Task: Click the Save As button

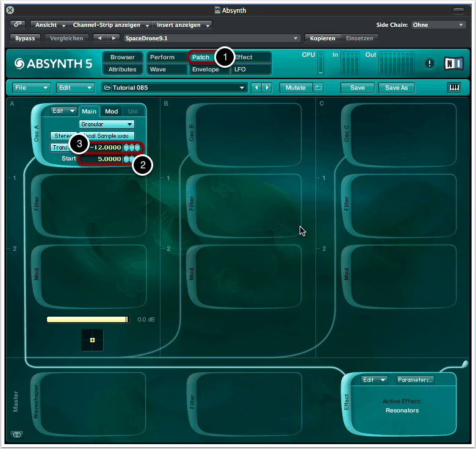Action: [396, 88]
